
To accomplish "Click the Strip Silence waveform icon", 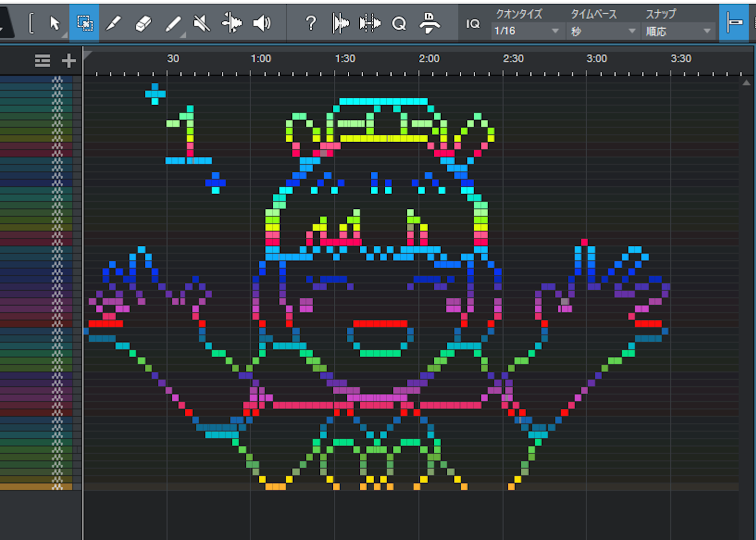I will point(340,23).
